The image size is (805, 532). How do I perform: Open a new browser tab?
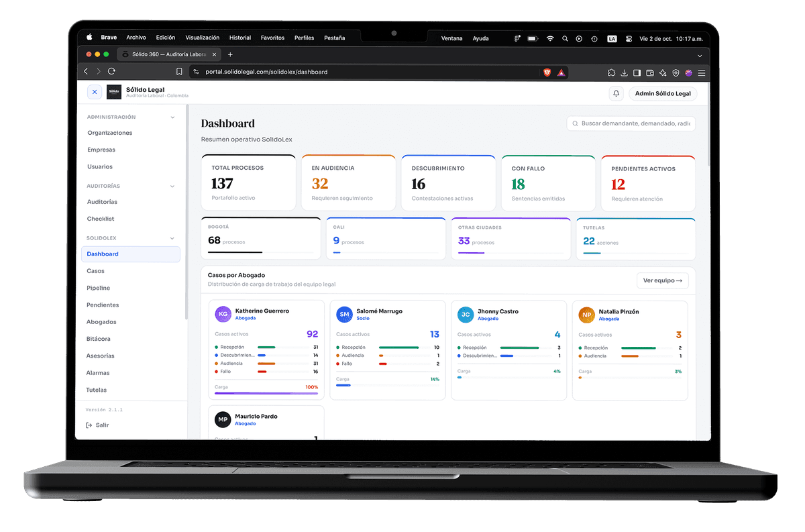point(230,54)
